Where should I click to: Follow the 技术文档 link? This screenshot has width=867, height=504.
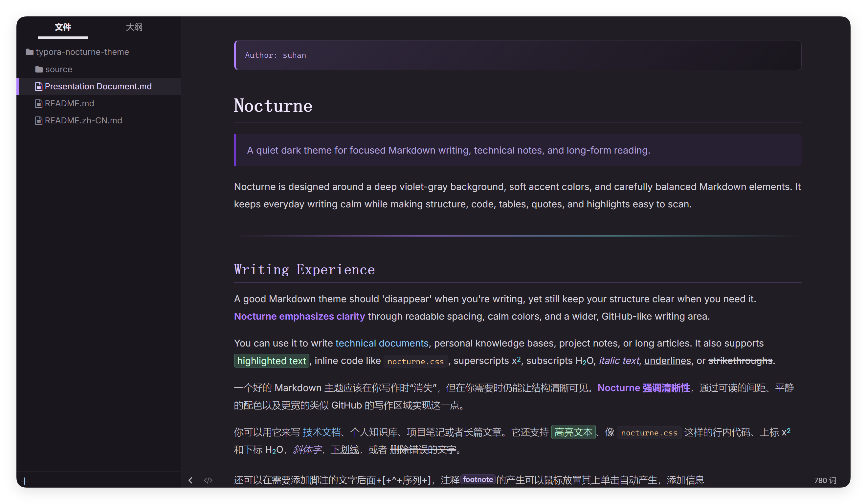click(x=322, y=432)
